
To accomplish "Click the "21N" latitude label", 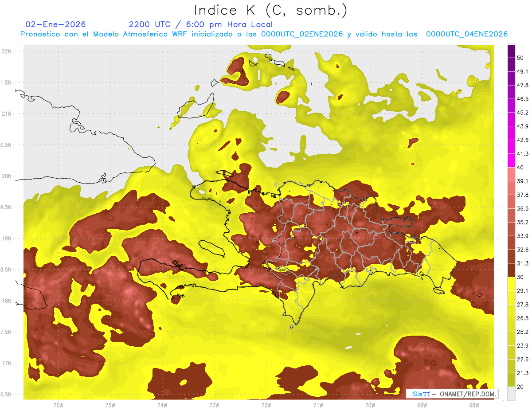I will [x=7, y=114].
